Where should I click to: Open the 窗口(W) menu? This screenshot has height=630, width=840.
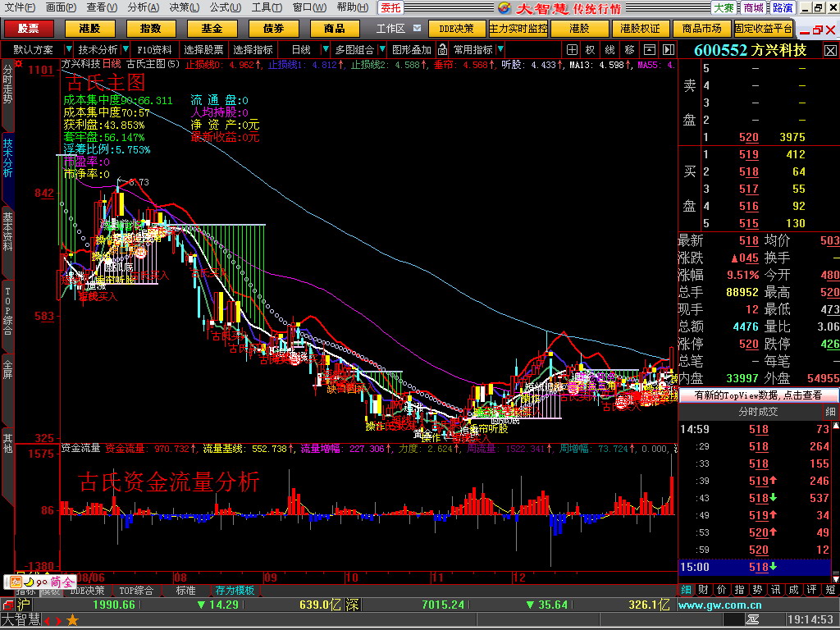[x=309, y=7]
